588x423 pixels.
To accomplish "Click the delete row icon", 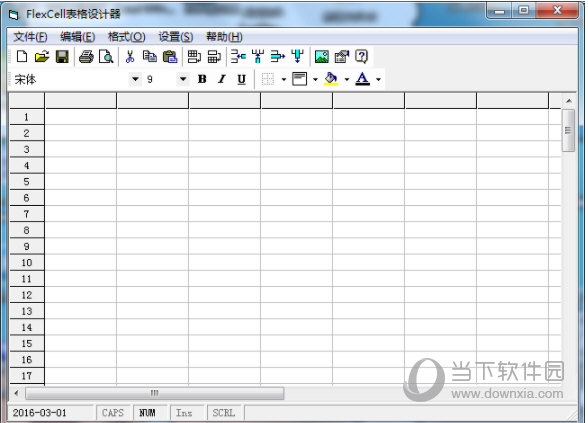I will 278,57.
